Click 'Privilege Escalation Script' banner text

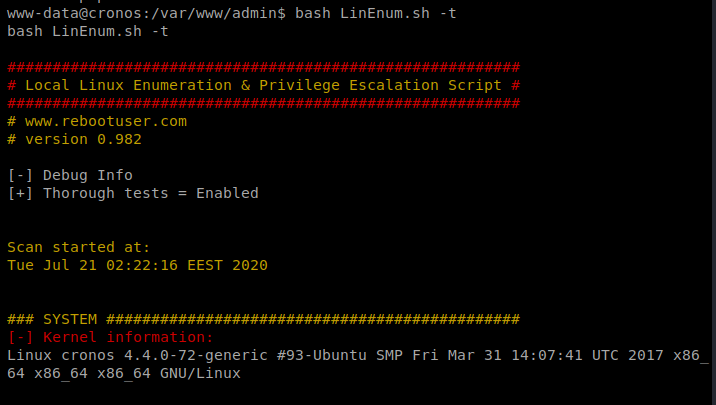(x=380, y=85)
